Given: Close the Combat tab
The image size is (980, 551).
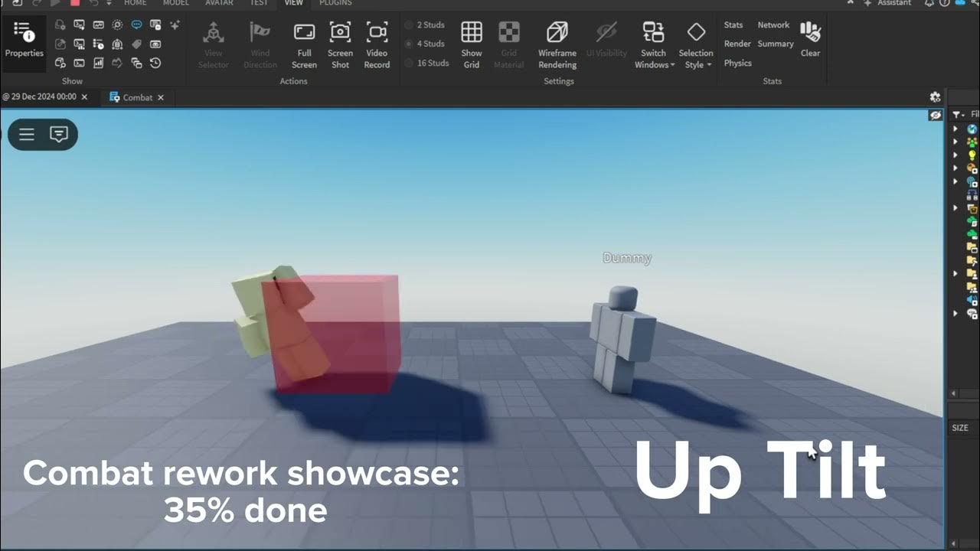Looking at the screenshot, I should tap(160, 97).
